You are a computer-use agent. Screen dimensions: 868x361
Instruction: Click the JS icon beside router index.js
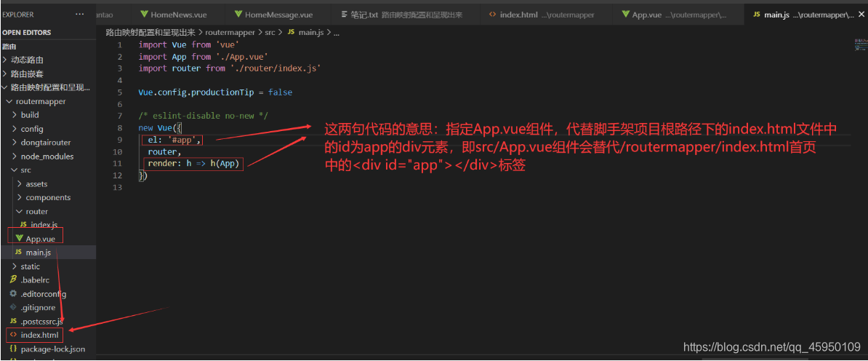(x=23, y=225)
